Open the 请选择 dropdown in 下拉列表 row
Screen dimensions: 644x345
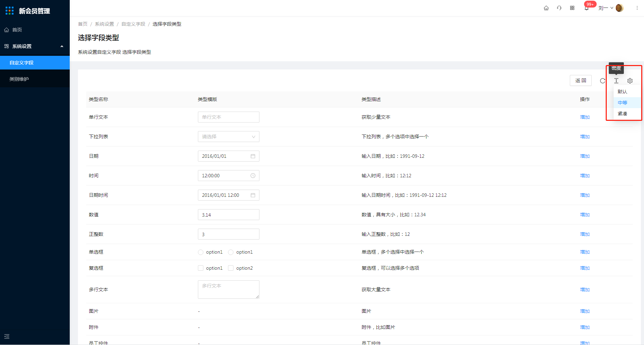[229, 137]
